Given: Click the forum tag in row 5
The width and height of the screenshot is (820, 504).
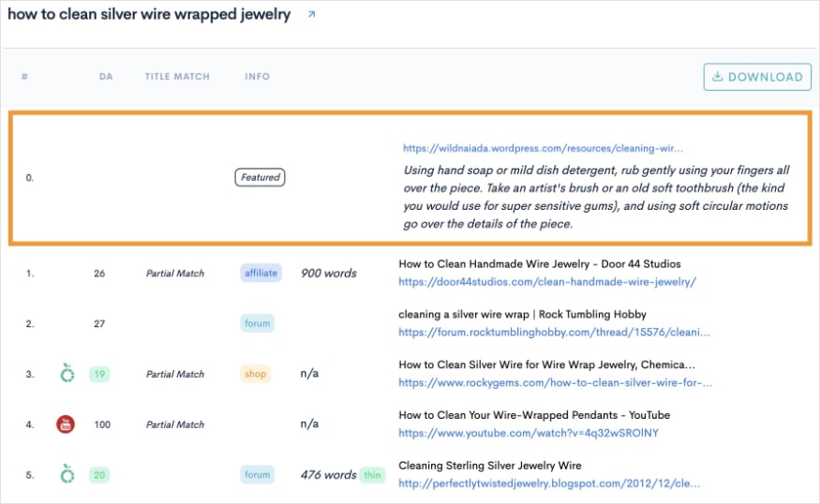Looking at the screenshot, I should [x=258, y=475].
